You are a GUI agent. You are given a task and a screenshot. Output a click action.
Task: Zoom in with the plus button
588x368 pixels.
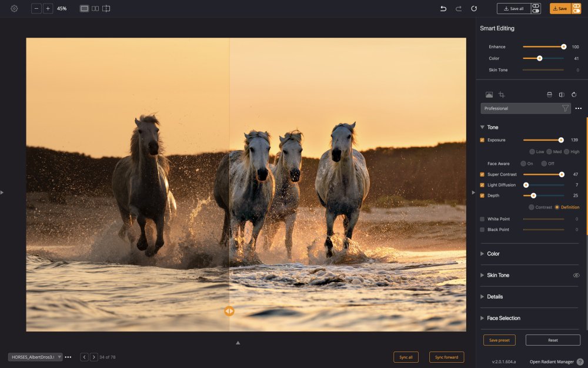coord(48,8)
